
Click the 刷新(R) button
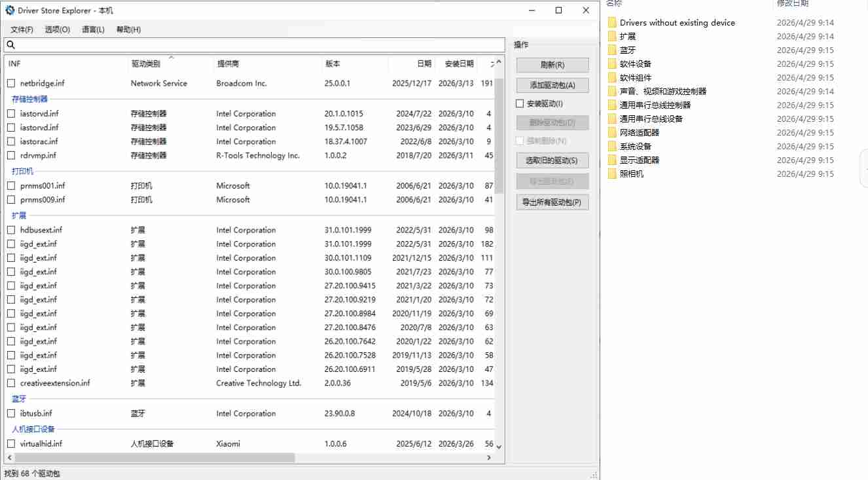click(x=552, y=65)
